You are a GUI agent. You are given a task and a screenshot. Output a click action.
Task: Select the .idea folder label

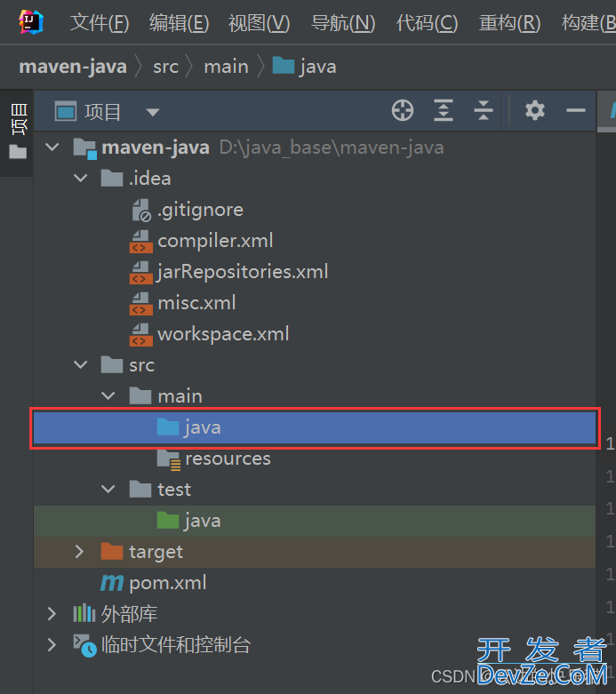(x=149, y=179)
